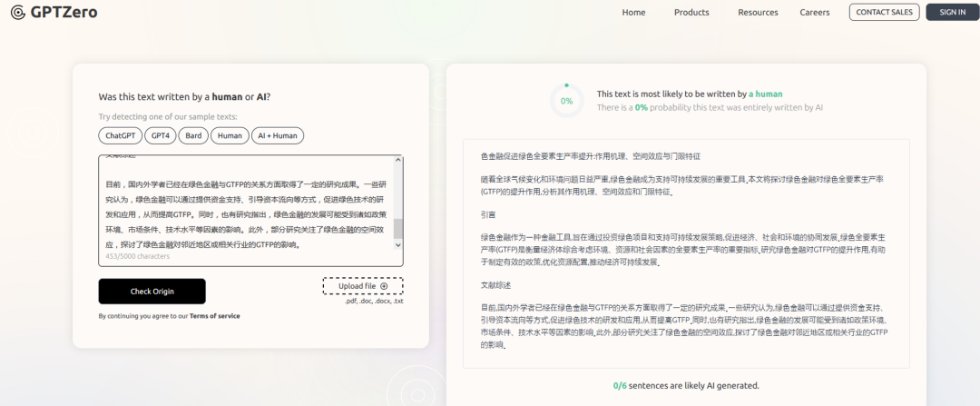Click the GPTZero logo icon
The image size is (980, 406).
(x=18, y=12)
